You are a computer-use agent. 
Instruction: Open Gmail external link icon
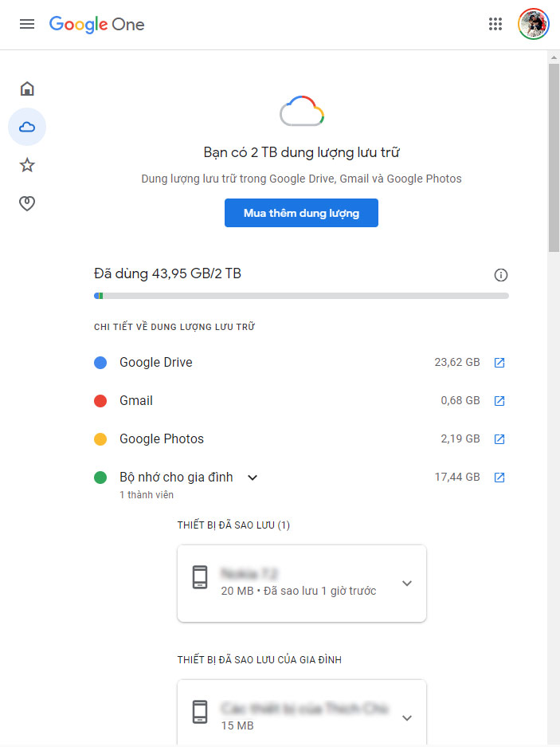click(x=499, y=401)
